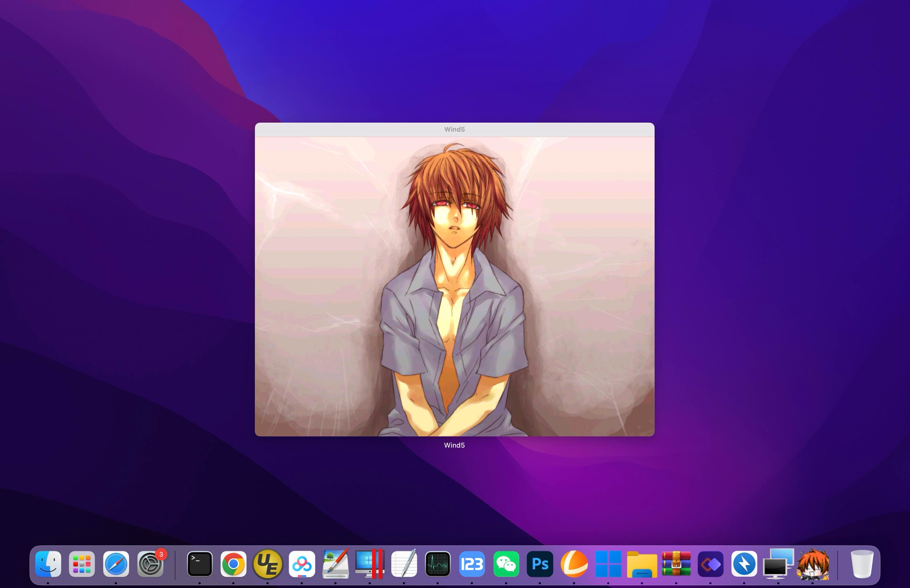Open the dual-monitor display app icon
The image size is (910, 588).
pyautogui.click(x=779, y=564)
